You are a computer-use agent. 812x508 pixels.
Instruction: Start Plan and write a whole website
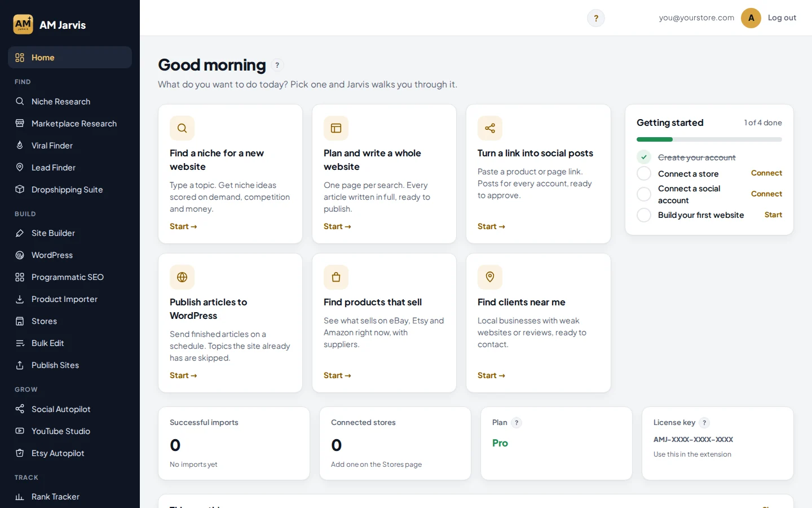337,226
